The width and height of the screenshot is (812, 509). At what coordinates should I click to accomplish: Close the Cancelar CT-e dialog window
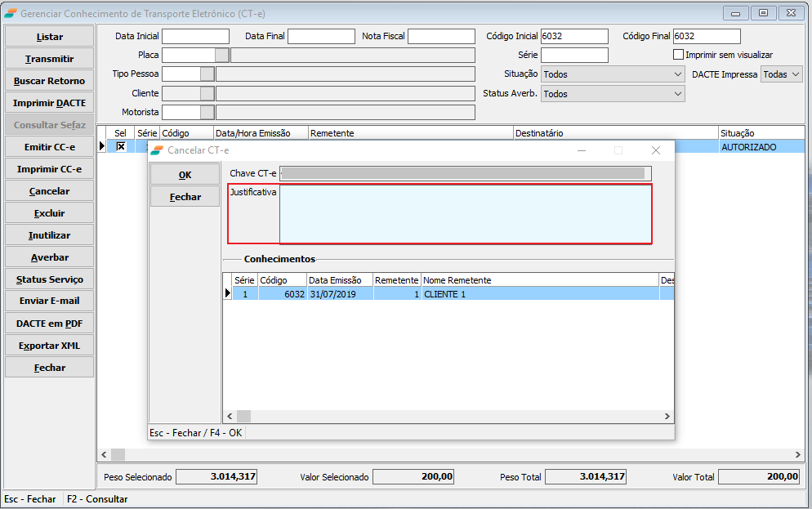click(x=655, y=150)
